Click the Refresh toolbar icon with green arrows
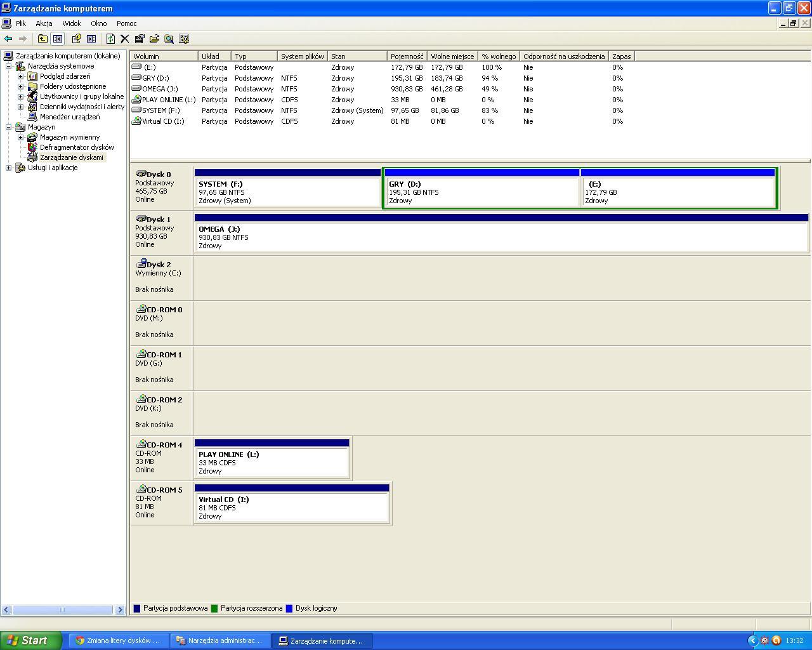The image size is (812, 650). click(110, 39)
